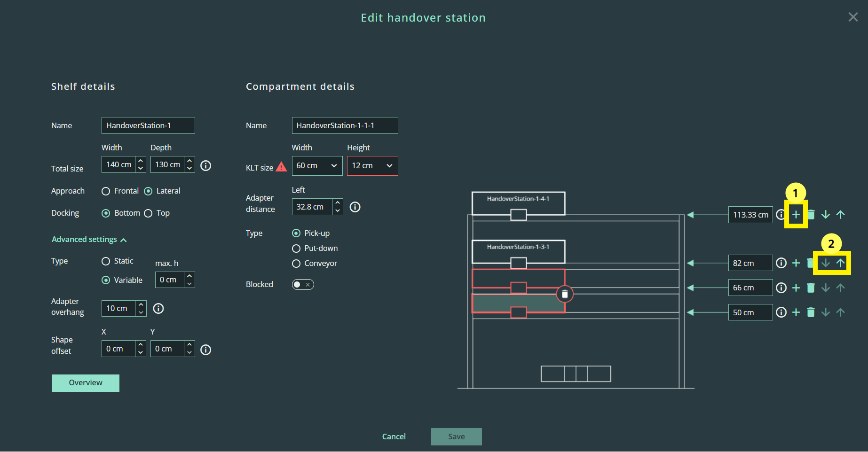Open the Adapter distance info icon
868x452 pixels.
[355, 207]
